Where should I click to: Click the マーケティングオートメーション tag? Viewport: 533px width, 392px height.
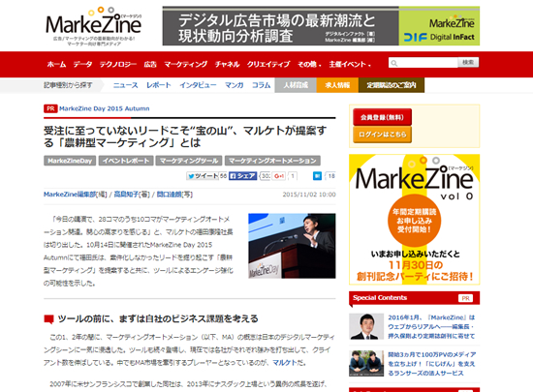(x=272, y=161)
